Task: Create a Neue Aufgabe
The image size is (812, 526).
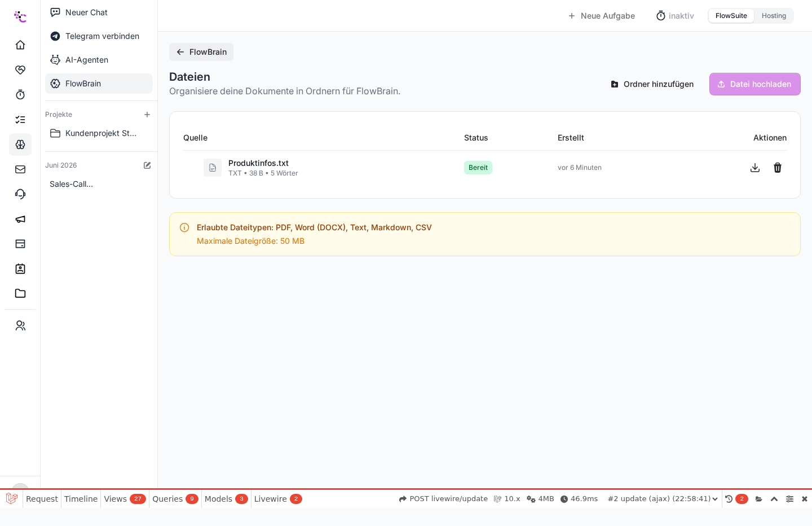Action: [601, 16]
